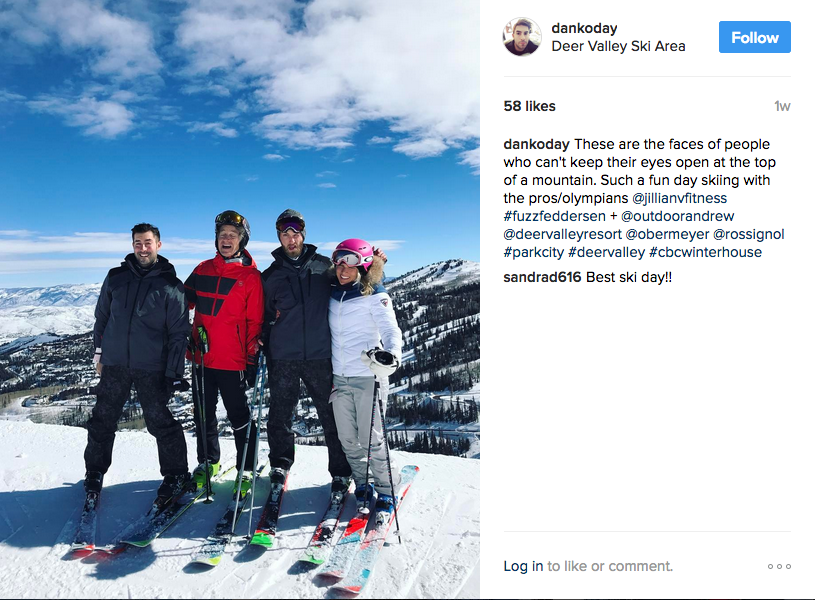Open @obermeyer mention

coord(667,234)
